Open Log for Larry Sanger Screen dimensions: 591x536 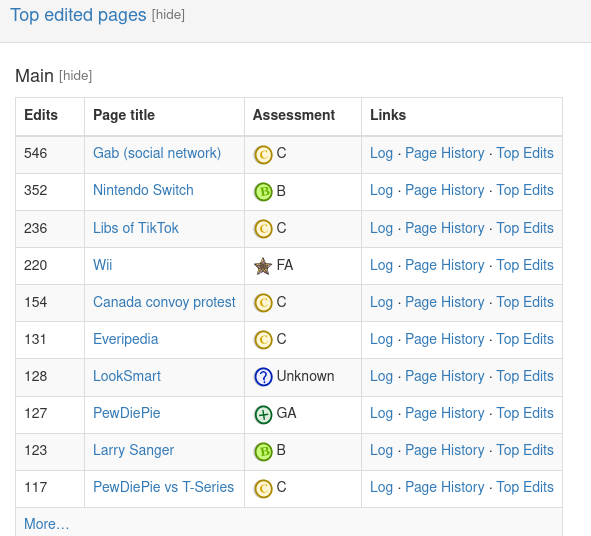(x=381, y=450)
